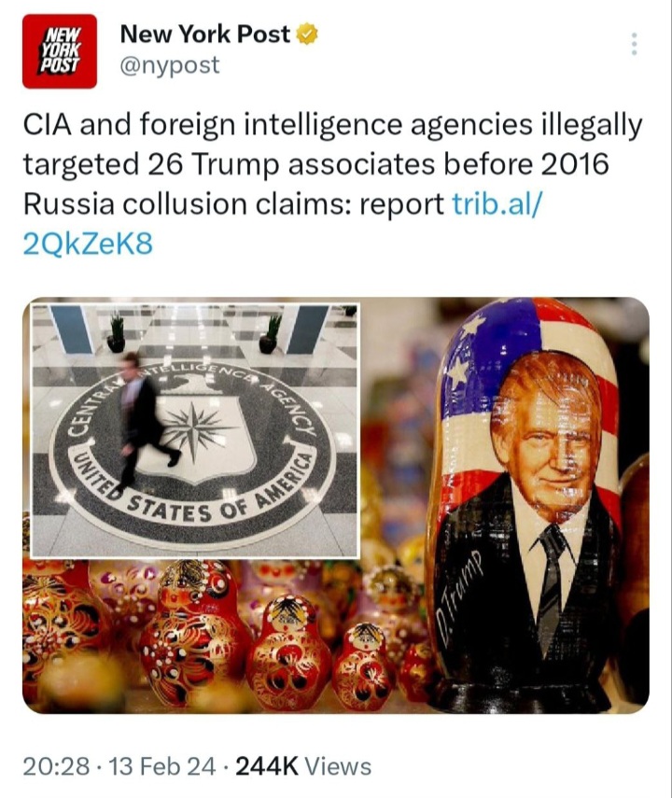Image resolution: width=672 pixels, height=798 pixels.
Task: Open the @nypost handle link
Action: coord(170,64)
